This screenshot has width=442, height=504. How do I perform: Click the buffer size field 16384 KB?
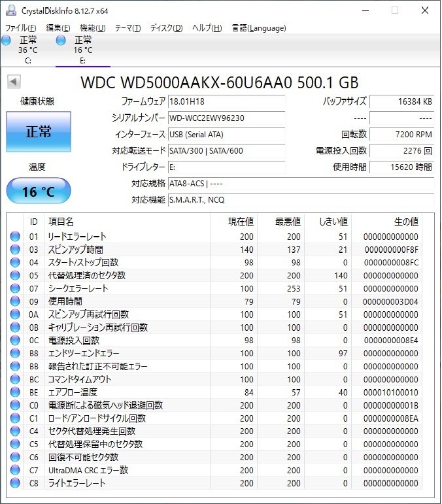point(402,101)
